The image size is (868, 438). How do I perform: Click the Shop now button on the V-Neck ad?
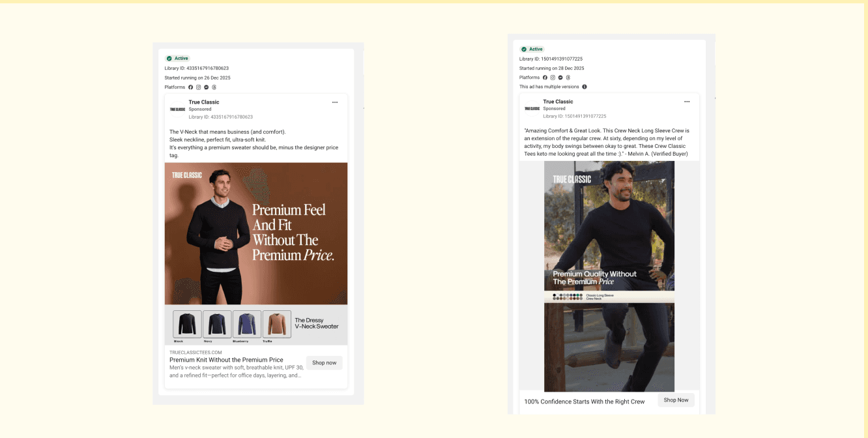(x=324, y=362)
